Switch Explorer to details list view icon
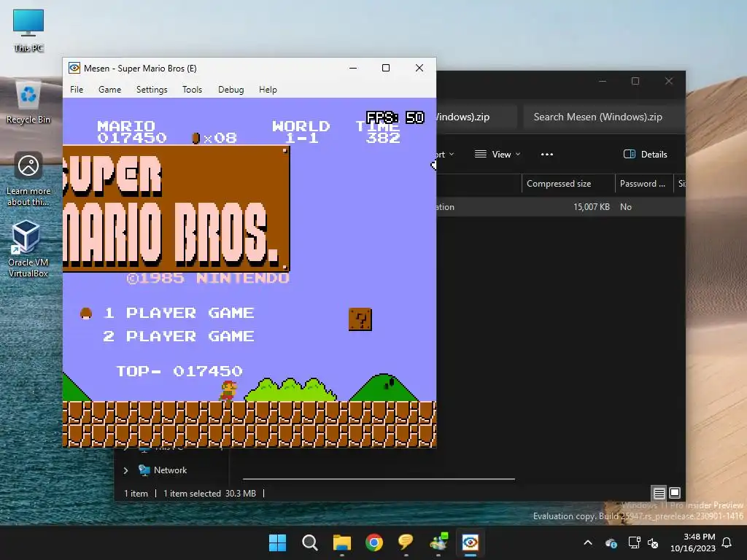 (659, 493)
